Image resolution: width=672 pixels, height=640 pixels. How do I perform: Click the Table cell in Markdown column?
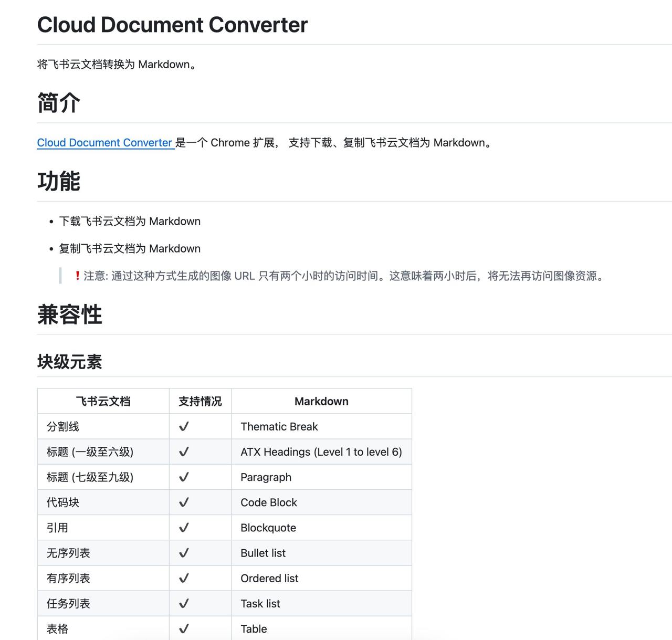point(321,628)
